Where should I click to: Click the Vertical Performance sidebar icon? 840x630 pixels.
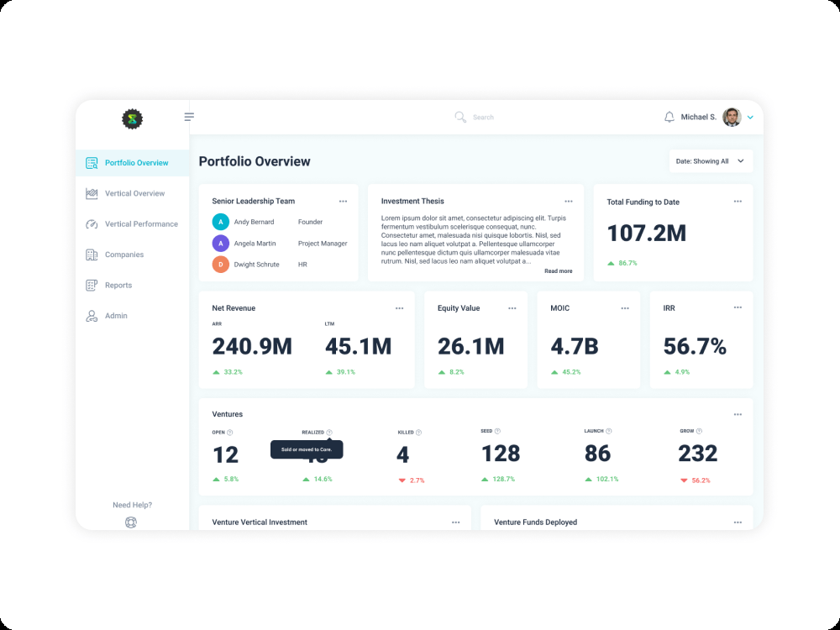91,224
